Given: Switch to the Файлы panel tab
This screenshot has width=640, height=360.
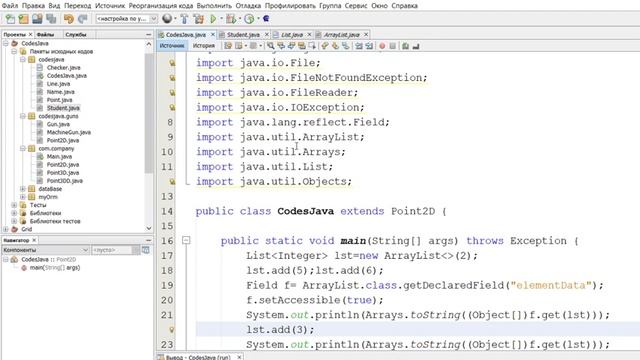Looking at the screenshot, I should [45, 35].
